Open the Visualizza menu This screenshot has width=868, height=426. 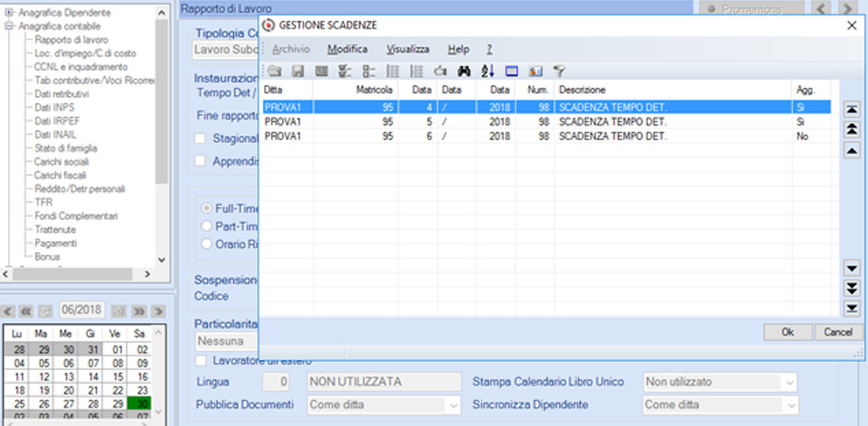(x=408, y=49)
